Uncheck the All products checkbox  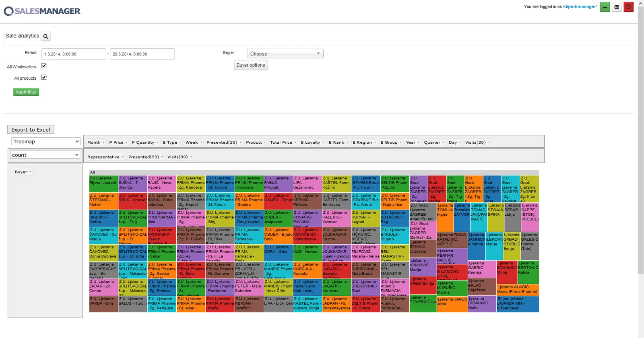(44, 77)
